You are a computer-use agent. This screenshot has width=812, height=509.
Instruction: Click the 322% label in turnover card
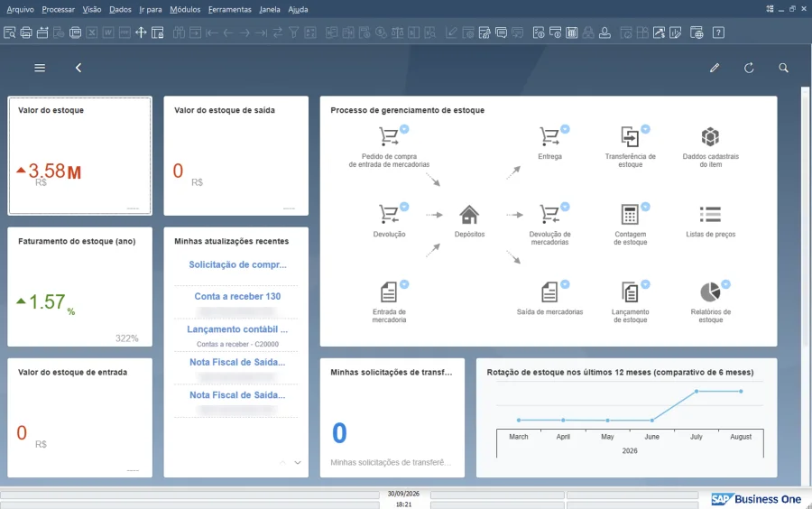pyautogui.click(x=127, y=338)
